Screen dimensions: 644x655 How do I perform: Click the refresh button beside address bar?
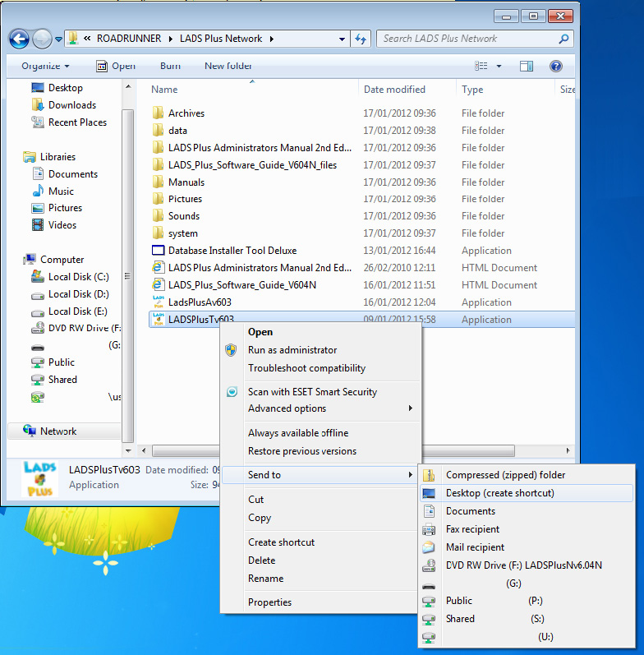tap(361, 39)
